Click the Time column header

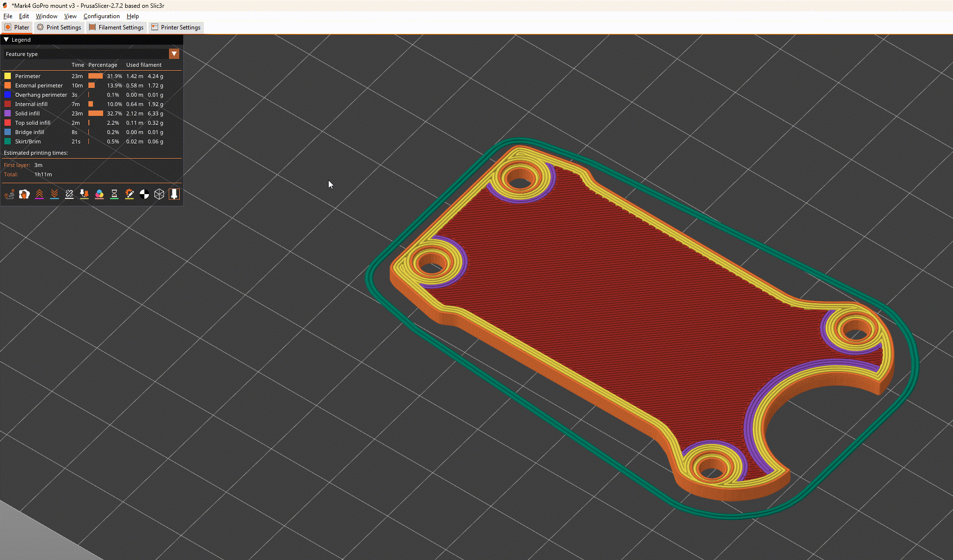point(78,65)
